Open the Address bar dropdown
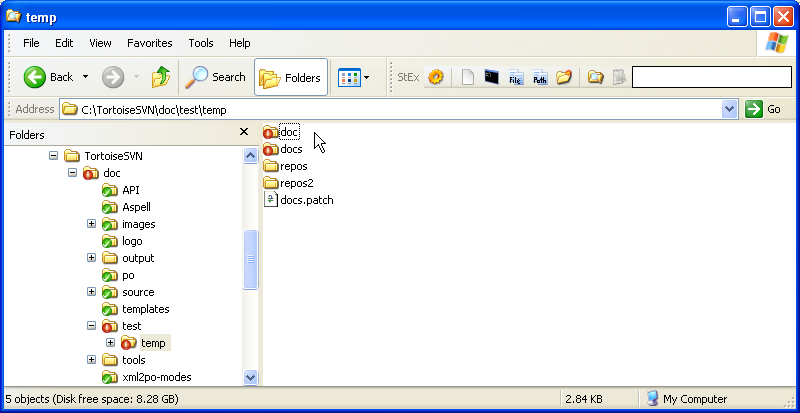 coord(730,109)
